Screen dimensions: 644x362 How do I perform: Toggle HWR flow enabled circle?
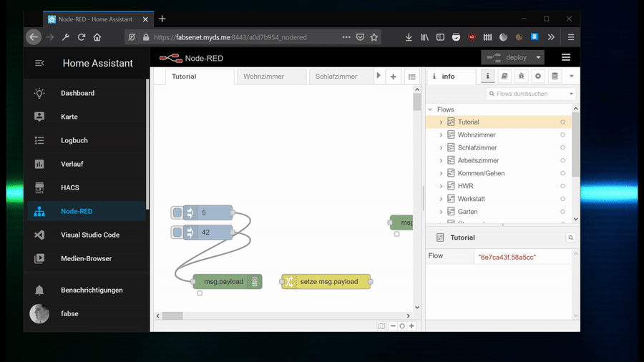click(562, 186)
